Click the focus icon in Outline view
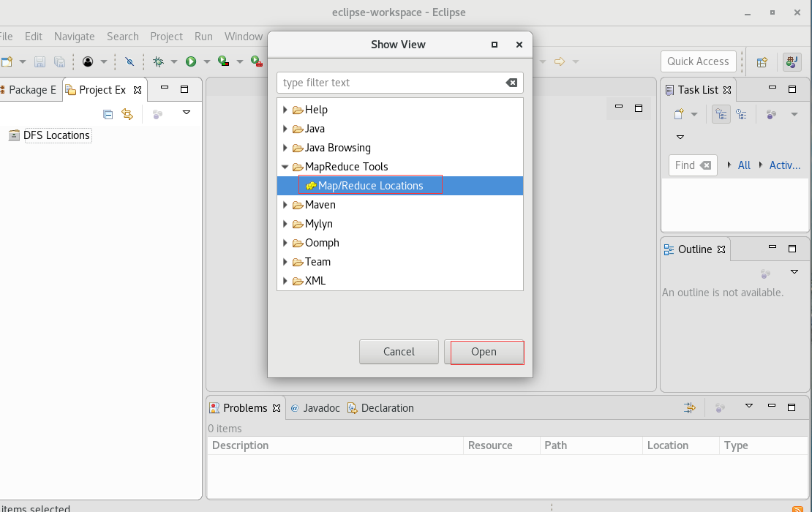 click(765, 274)
